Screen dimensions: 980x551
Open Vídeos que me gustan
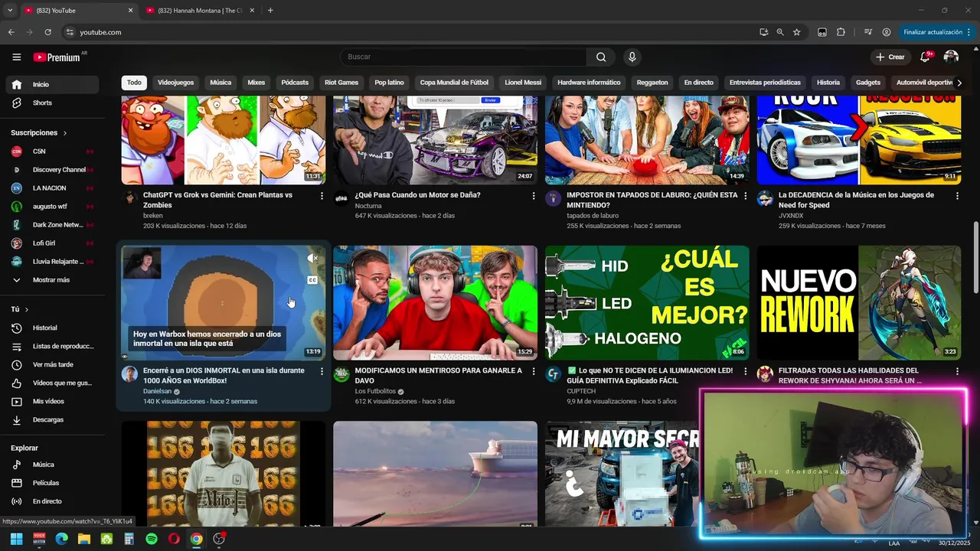[x=52, y=383]
